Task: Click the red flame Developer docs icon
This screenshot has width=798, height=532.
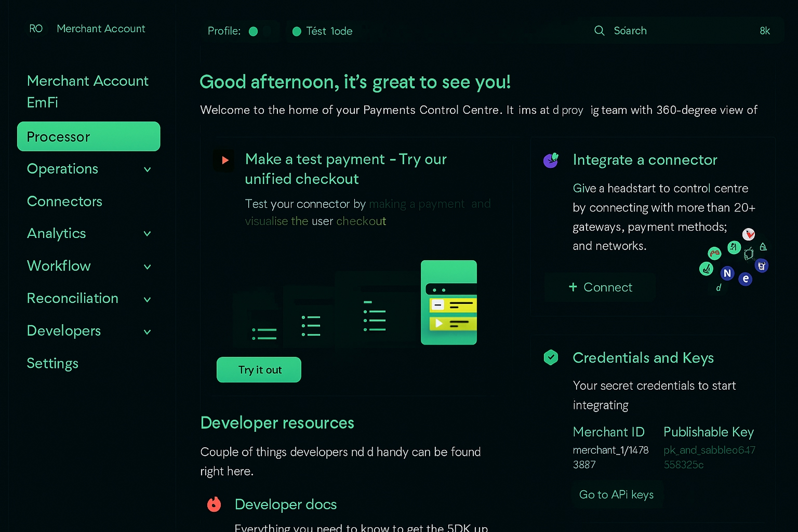Action: coord(214,504)
